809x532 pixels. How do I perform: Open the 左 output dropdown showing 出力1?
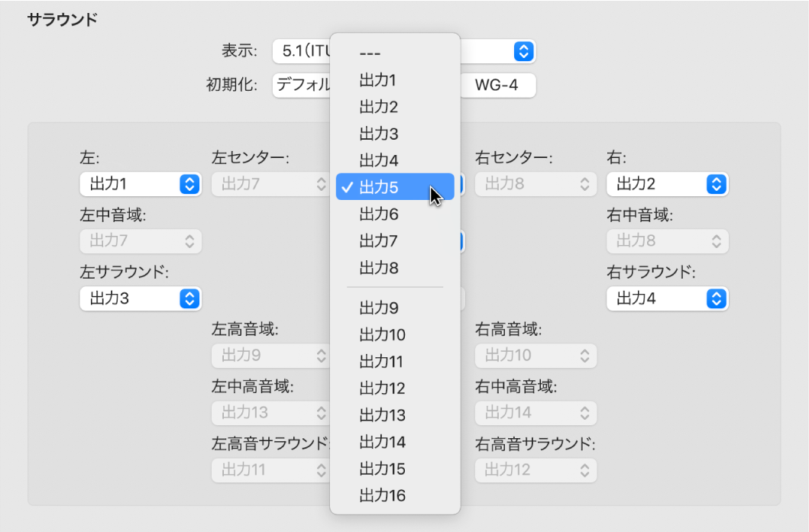point(141,184)
